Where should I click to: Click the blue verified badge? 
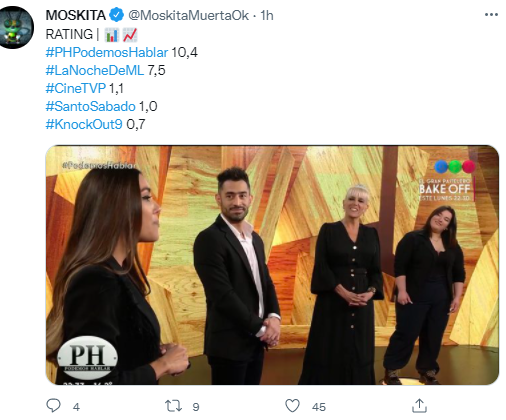pyautogui.click(x=117, y=15)
